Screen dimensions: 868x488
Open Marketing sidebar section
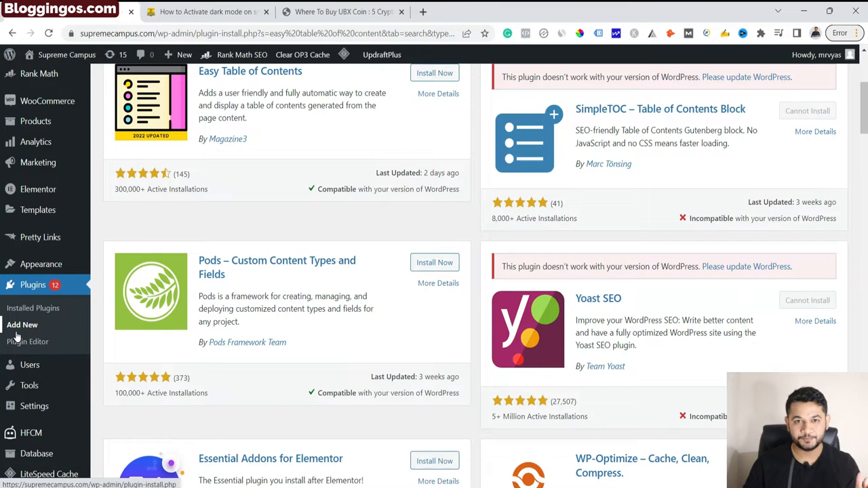tap(38, 162)
